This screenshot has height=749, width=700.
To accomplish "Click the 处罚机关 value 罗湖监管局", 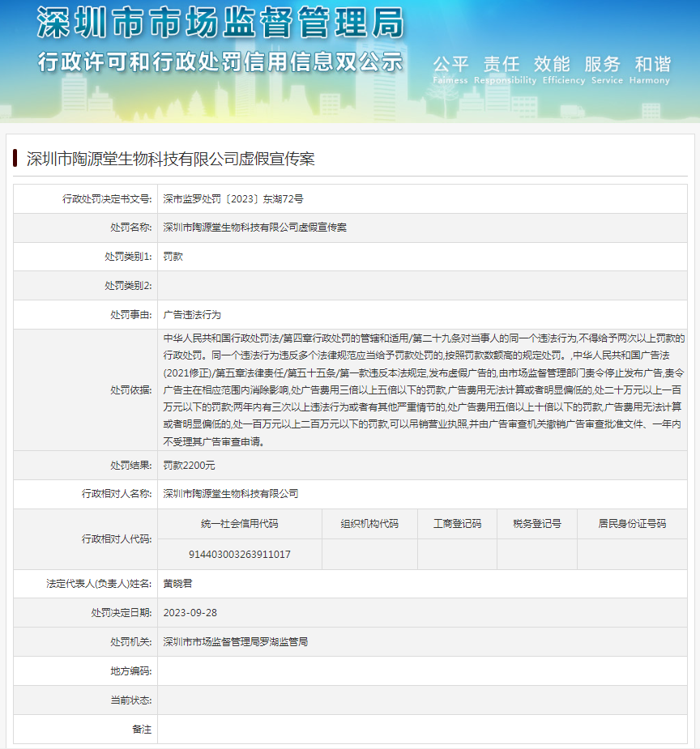I will (236, 642).
